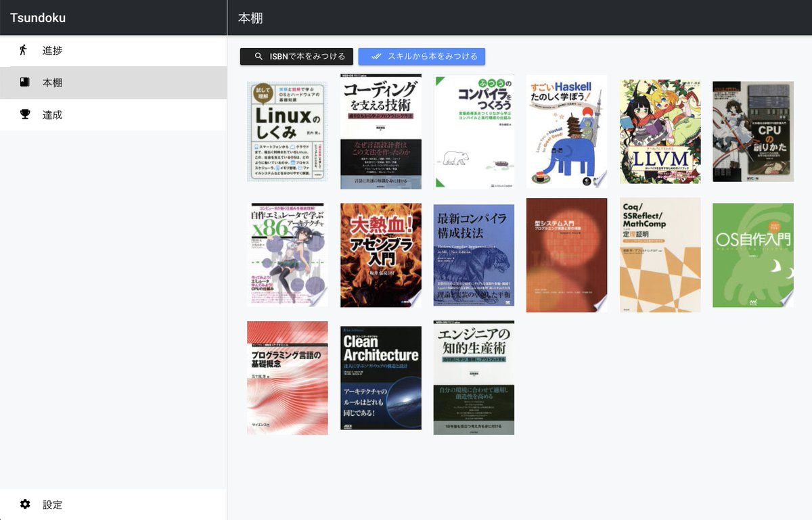
Task: Open the 型システム入門 book cover
Action: click(566, 254)
